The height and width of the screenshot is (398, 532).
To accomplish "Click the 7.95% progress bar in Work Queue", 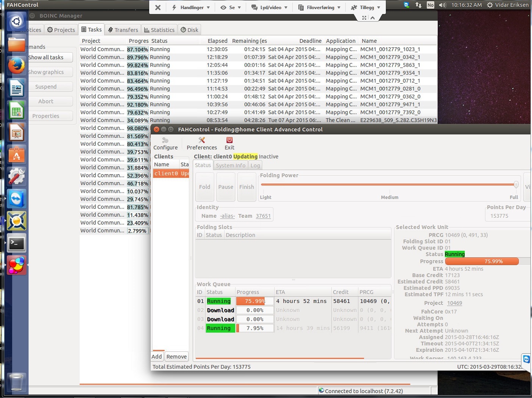I will (255, 328).
